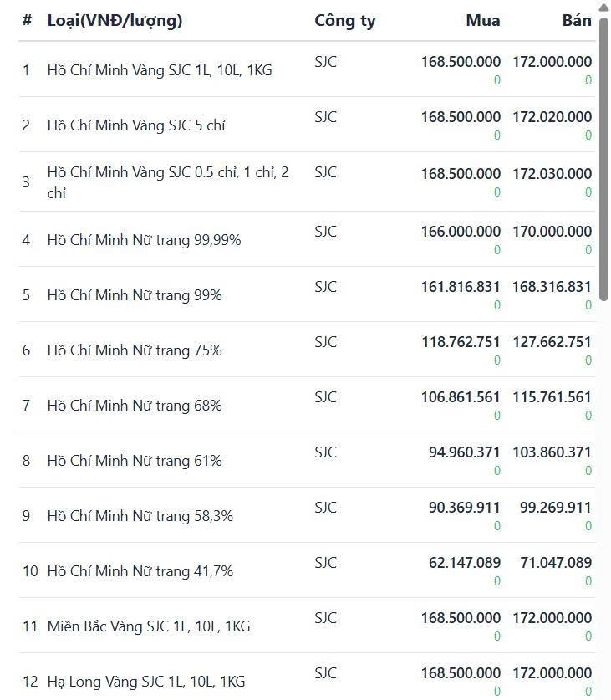Select Hồ Chí Minh Nữ trang 99,99% row
This screenshot has height=700, width=611.
coord(144,240)
